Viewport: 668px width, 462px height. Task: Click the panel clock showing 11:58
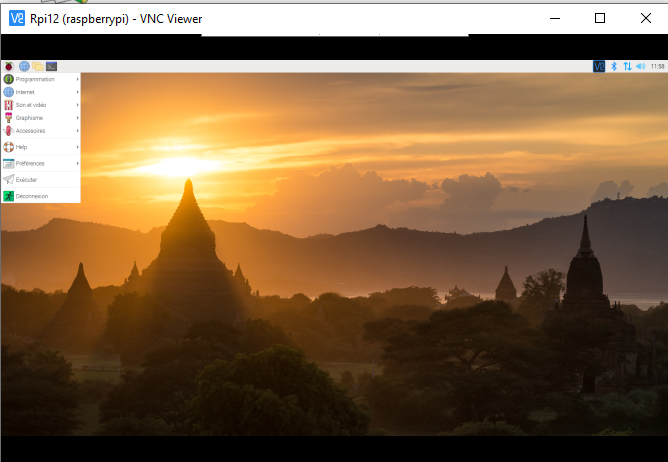[657, 66]
